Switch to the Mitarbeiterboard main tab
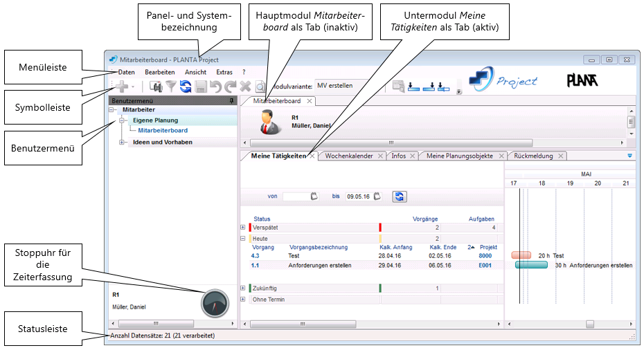The height and width of the screenshot is (348, 644). pos(277,101)
